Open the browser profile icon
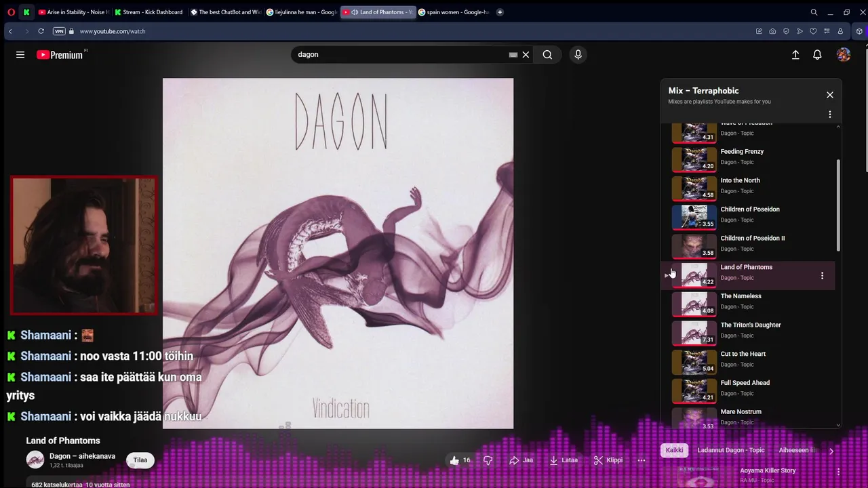This screenshot has height=488, width=868. 840,31
